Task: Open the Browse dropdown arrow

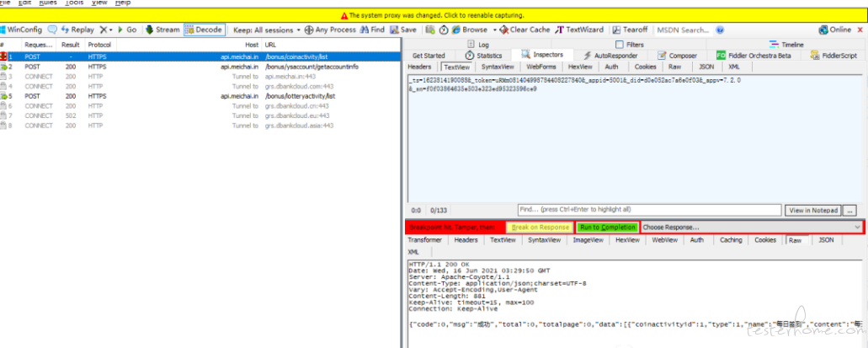Action: coord(494,30)
